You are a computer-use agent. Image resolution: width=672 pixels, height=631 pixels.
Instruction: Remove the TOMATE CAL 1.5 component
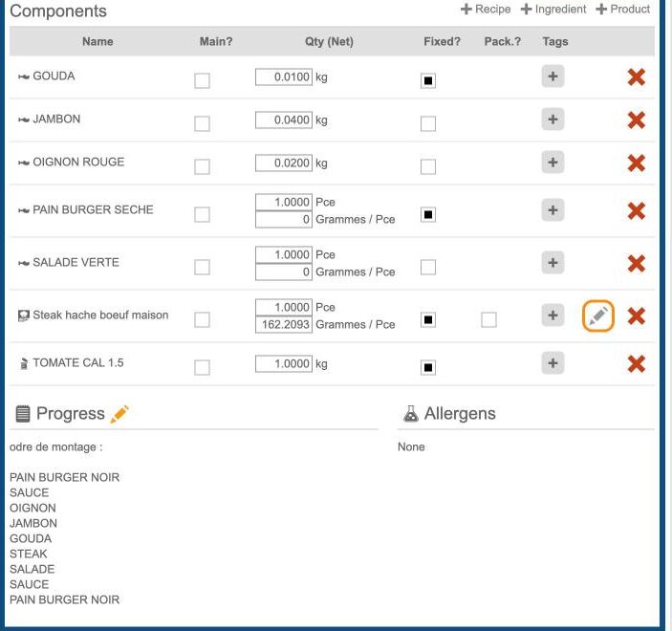tap(637, 364)
